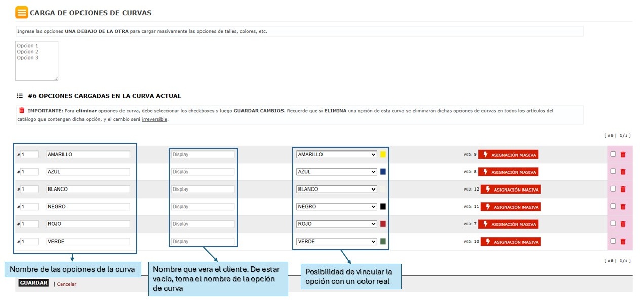
Task: Open the ROJO color dropdown
Action: pos(336,224)
